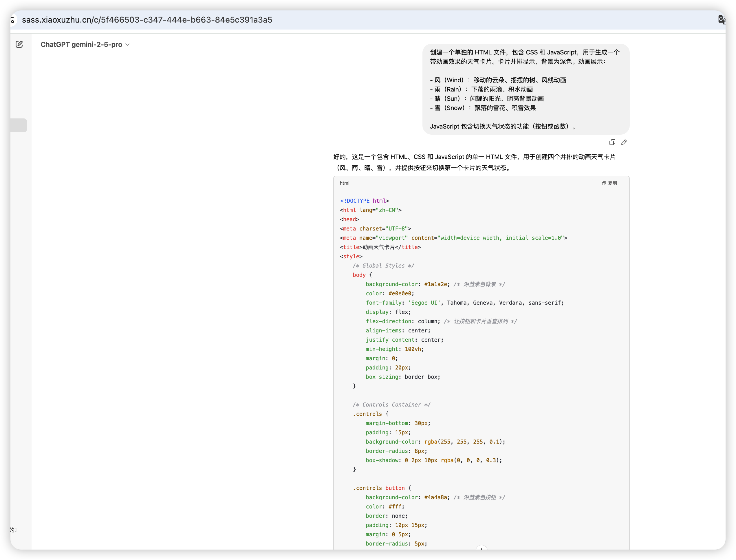Click the 动画天气卡片 title text in the code

[380, 247]
